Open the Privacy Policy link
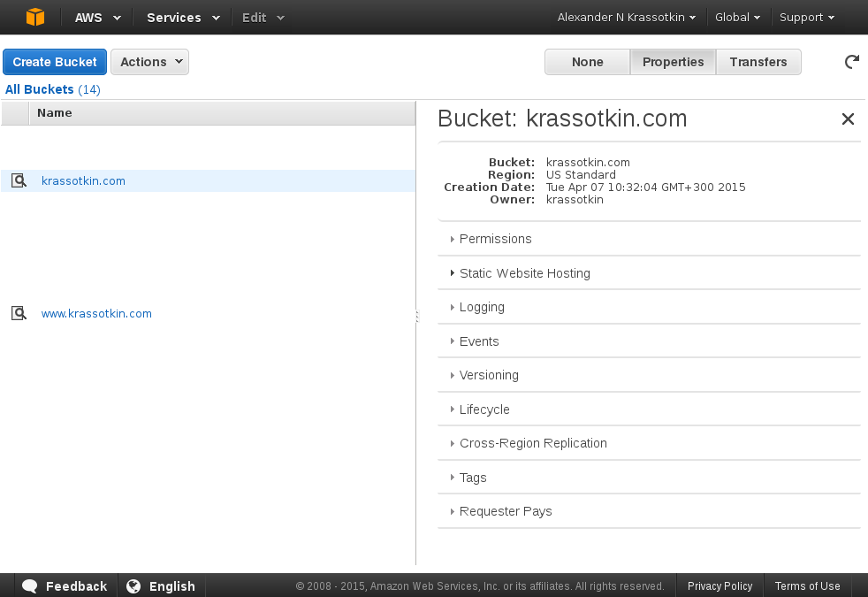The width and height of the screenshot is (868, 597). pyautogui.click(x=720, y=586)
